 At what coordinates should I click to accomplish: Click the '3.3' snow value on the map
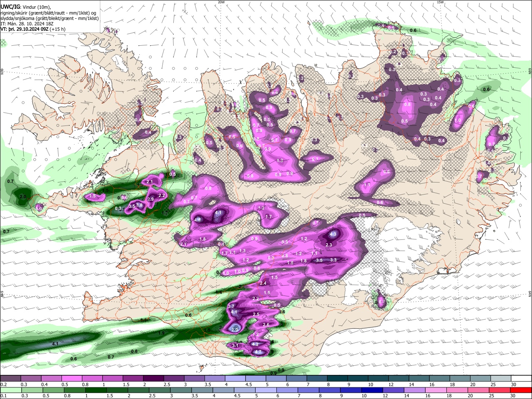(x=333, y=260)
